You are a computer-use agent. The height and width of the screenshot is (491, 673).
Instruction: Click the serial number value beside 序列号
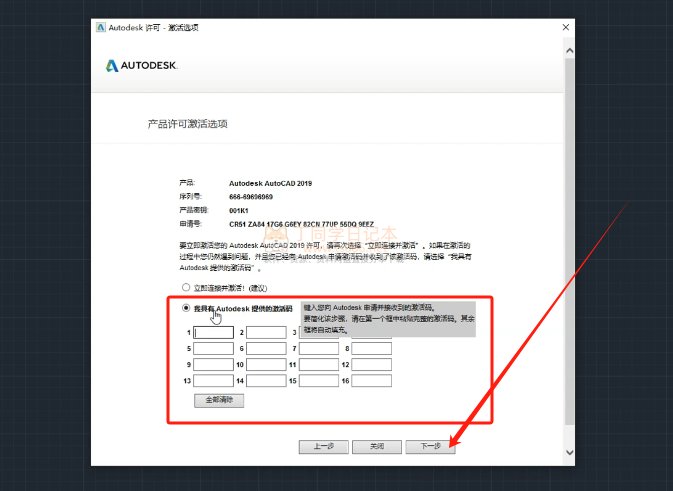(251, 197)
